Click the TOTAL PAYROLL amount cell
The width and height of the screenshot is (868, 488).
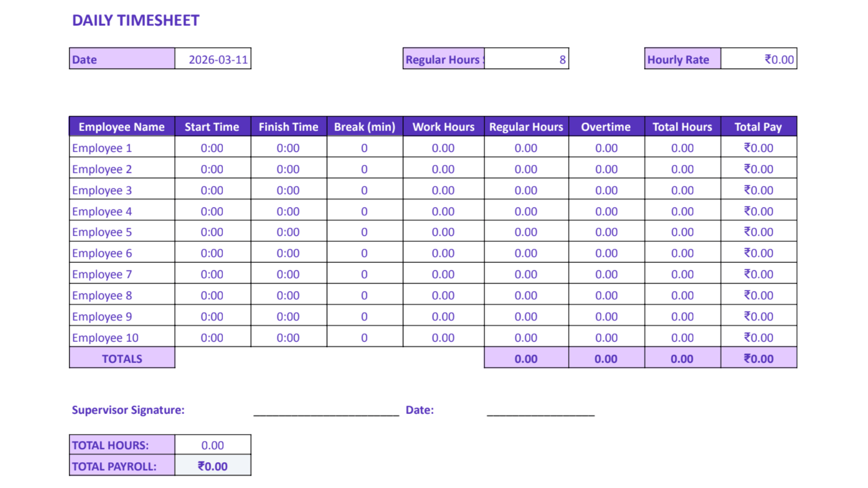point(212,465)
